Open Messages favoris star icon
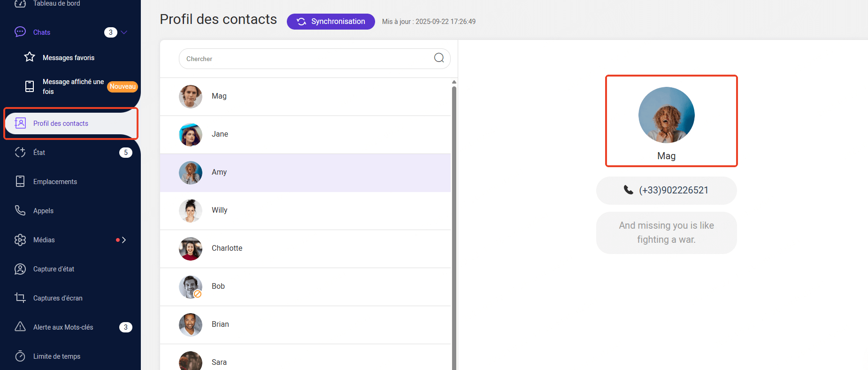 (30, 57)
